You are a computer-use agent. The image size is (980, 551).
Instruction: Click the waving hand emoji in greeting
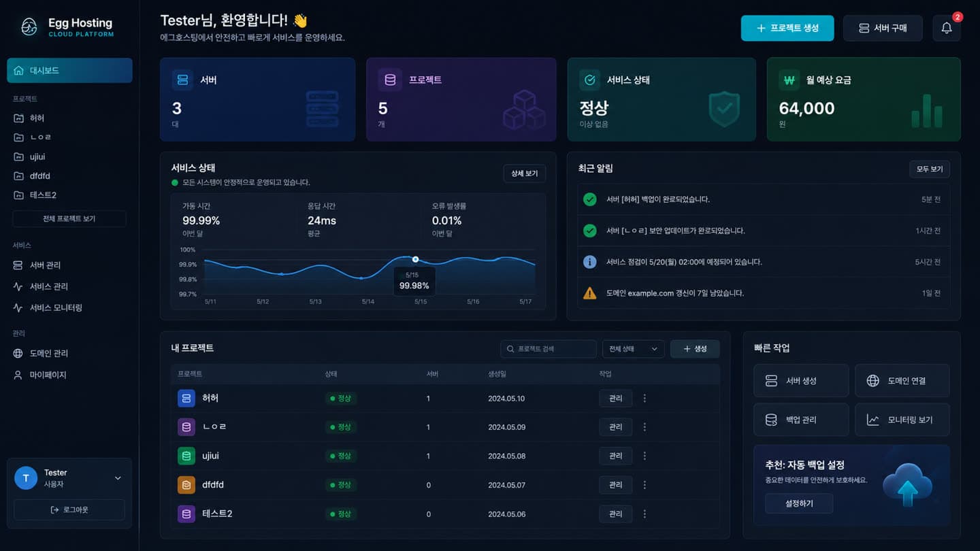(x=300, y=20)
